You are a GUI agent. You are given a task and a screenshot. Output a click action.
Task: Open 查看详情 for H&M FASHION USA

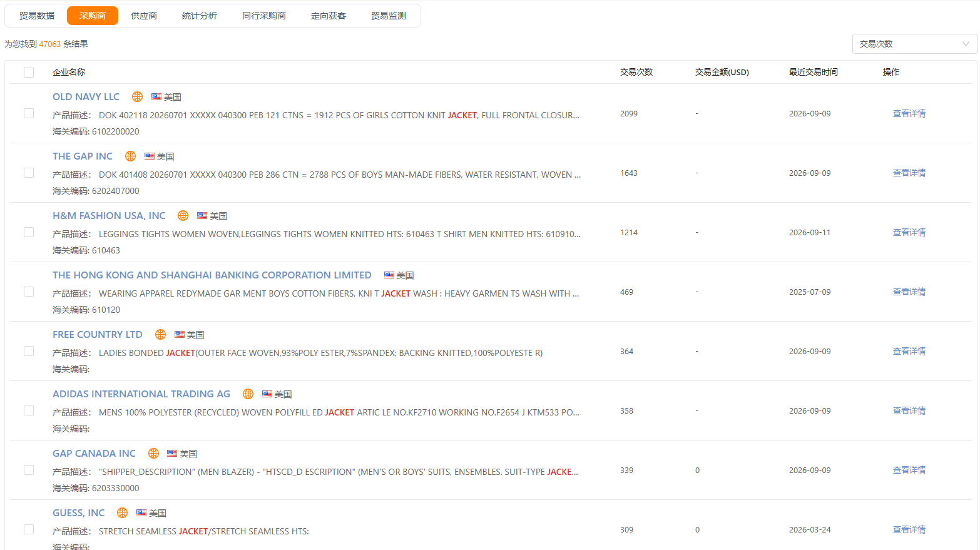tap(909, 232)
